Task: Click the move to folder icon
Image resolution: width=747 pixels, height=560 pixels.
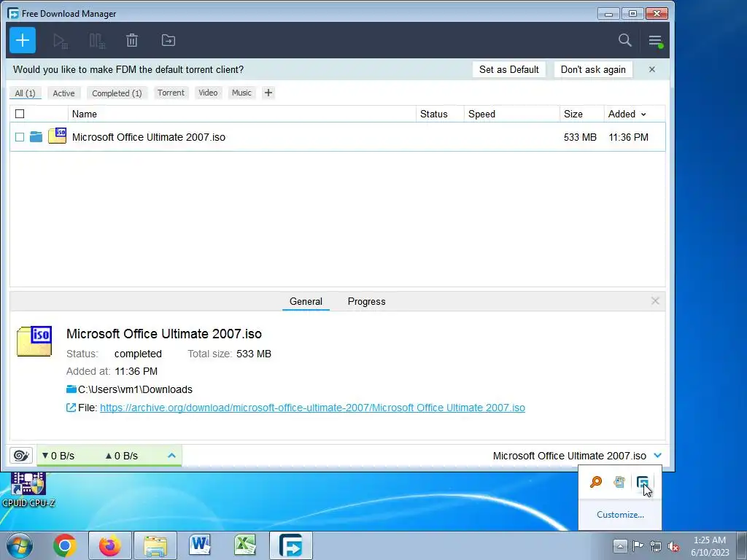Action: coord(169,41)
